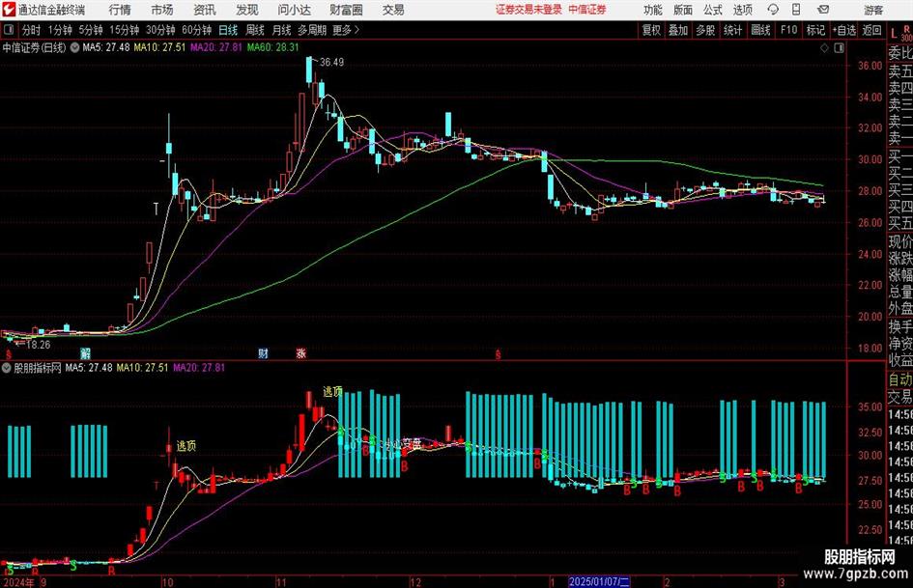Switch to the 1分钟 period tab
913x588 pixels.
pos(60,30)
